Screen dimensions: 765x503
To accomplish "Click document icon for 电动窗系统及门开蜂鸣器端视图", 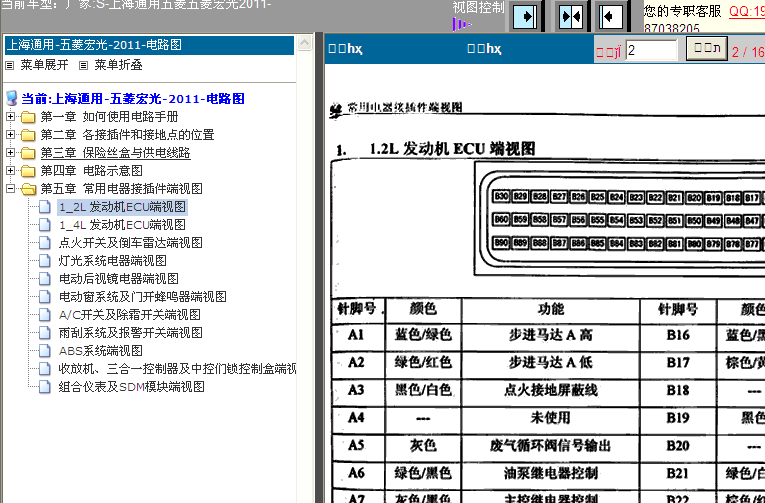I will [45, 297].
